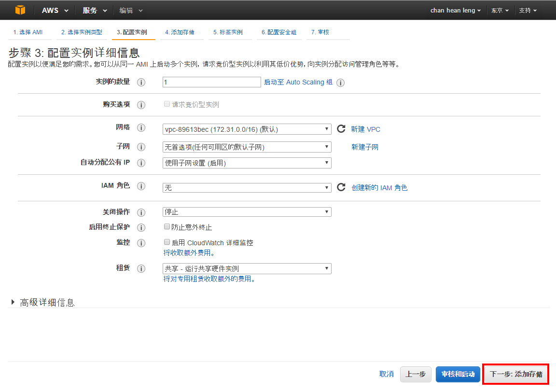Show info for 监控
Viewport: 556px width, 392px height.
[x=141, y=243]
